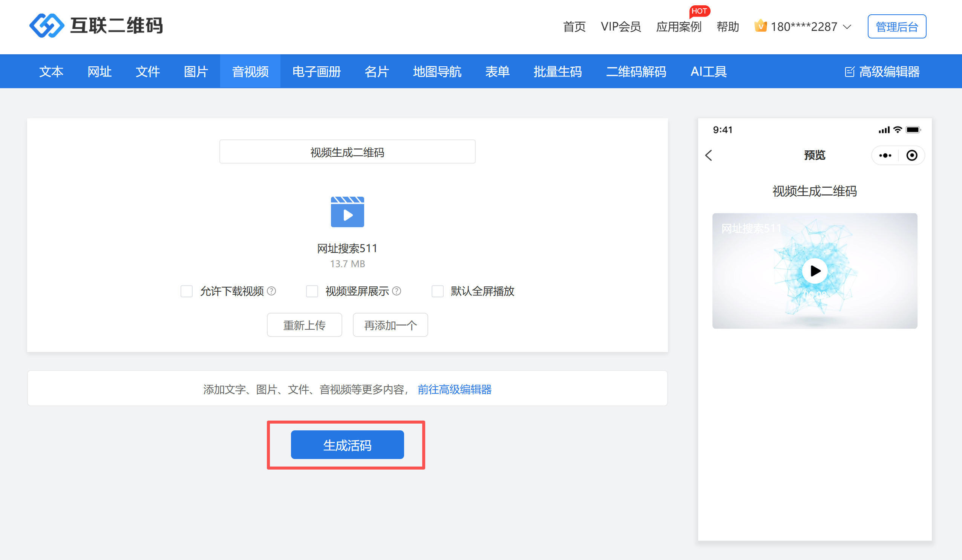Click the 生成活码 button
This screenshot has width=962, height=560.
pos(347,445)
